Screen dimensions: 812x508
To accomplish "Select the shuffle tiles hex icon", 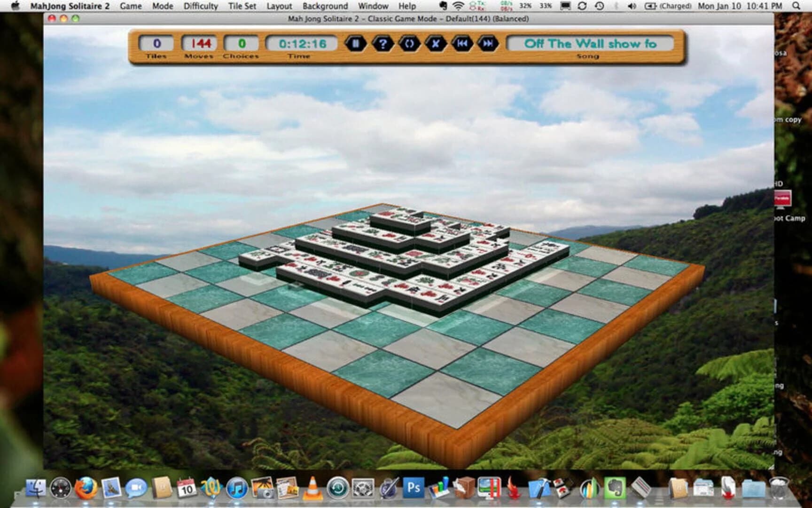I will (x=410, y=44).
